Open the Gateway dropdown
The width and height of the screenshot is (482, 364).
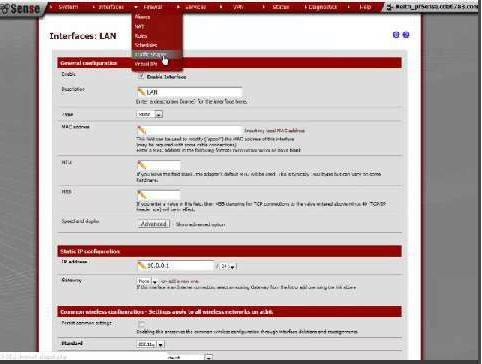point(147,281)
